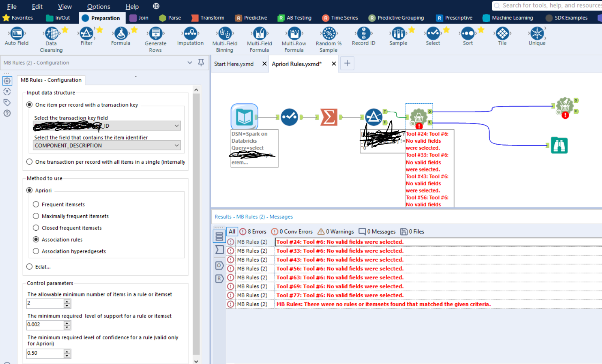Increase minimum items stepper value
The width and height of the screenshot is (602, 364).
[67, 301]
